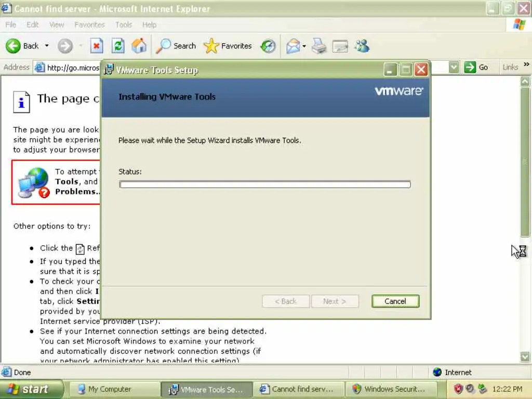Viewport: 532px width, 399px height.
Task: Click the network problems globe icon
Action: click(x=34, y=182)
